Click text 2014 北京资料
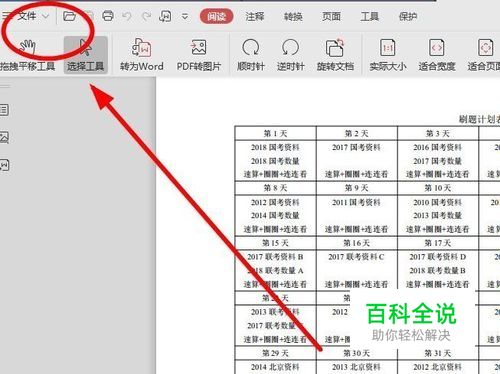Image resolution: width=500 pixels, height=374 pixels. click(x=275, y=367)
